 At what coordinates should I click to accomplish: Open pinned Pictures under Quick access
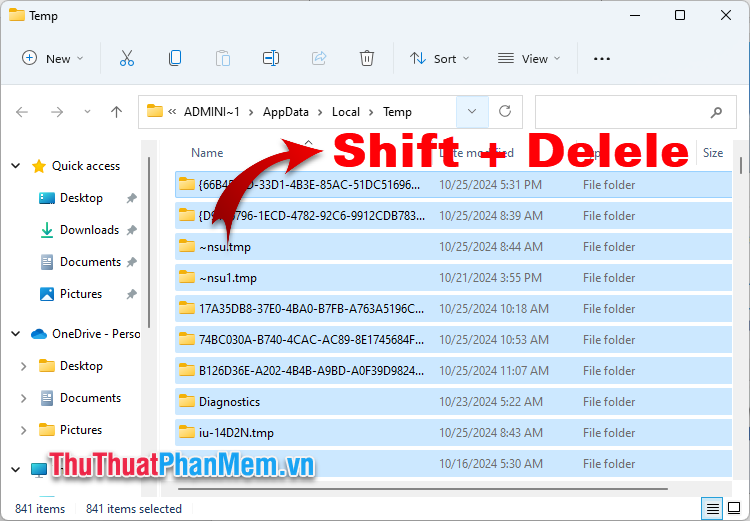81,294
